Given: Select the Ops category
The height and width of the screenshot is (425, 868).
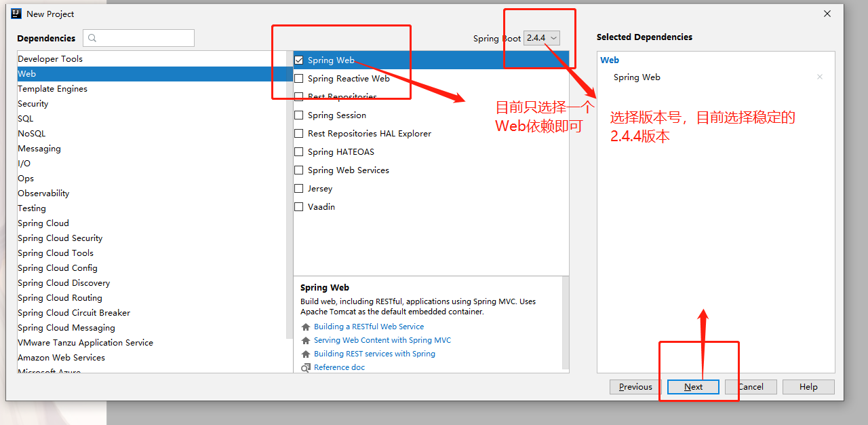Looking at the screenshot, I should click(152, 179).
